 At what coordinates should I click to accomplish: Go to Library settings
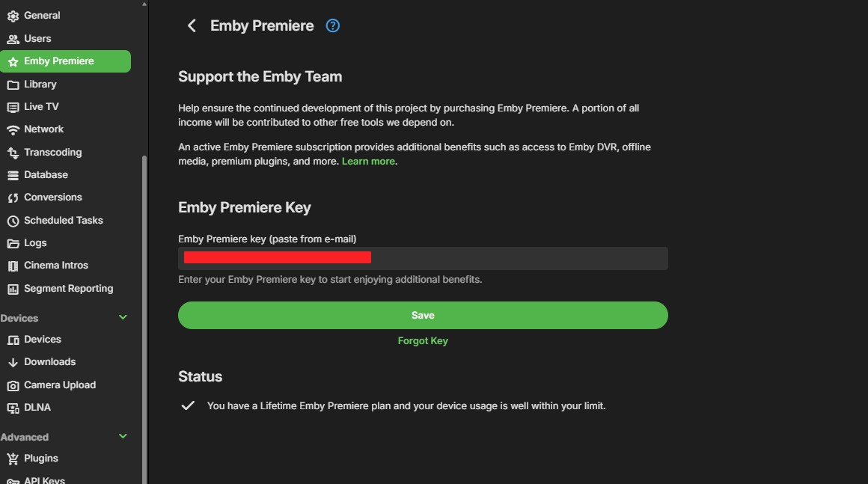click(40, 85)
